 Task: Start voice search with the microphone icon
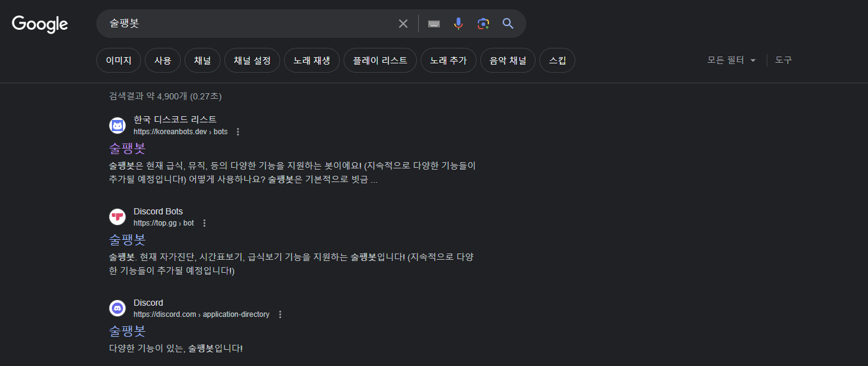pos(458,24)
